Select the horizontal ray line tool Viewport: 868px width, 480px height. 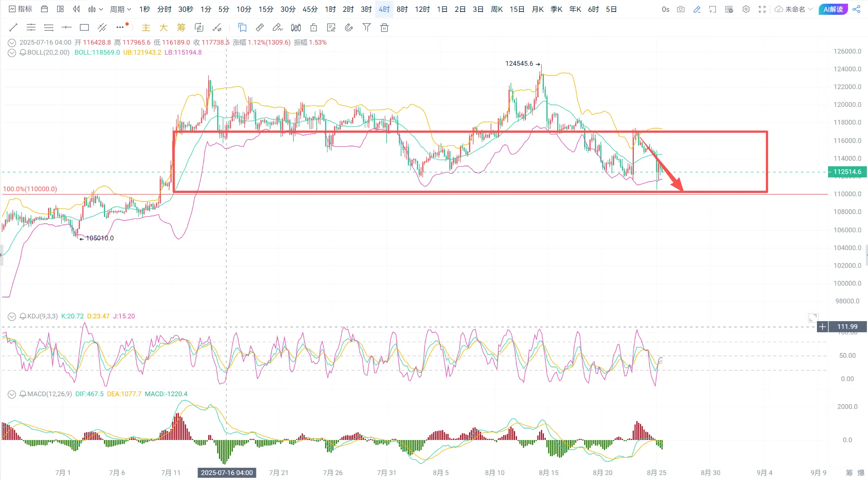tap(67, 27)
